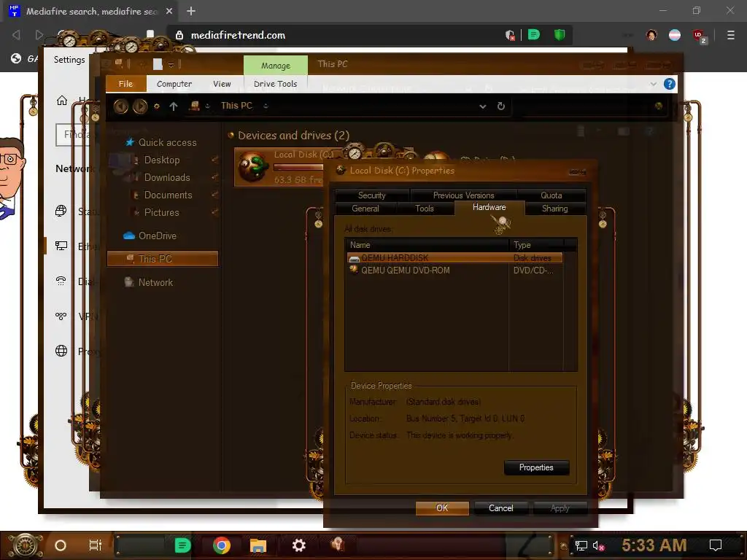Open Task View on taskbar
This screenshot has width=747, height=560.
(96, 545)
